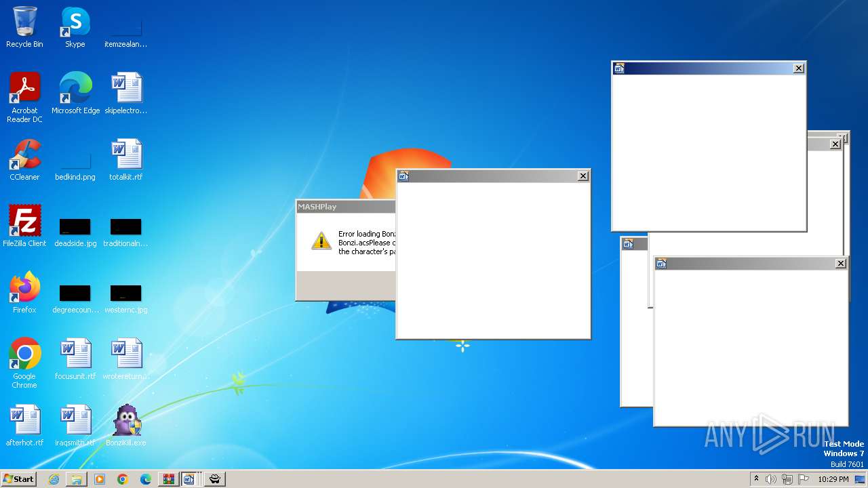Open the clock showing 10:29 PM
The width and height of the screenshot is (868, 488).
(x=833, y=479)
